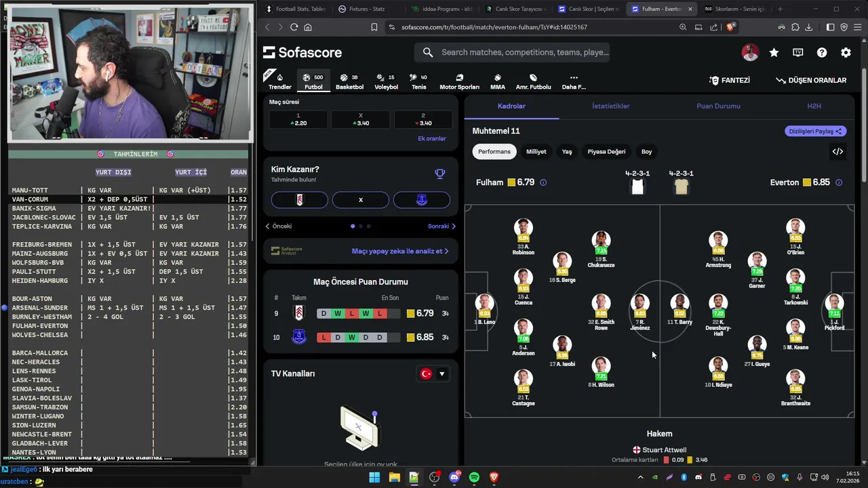Open the embed code icon in lineups
This screenshot has width=868, height=488.
pos(837,152)
